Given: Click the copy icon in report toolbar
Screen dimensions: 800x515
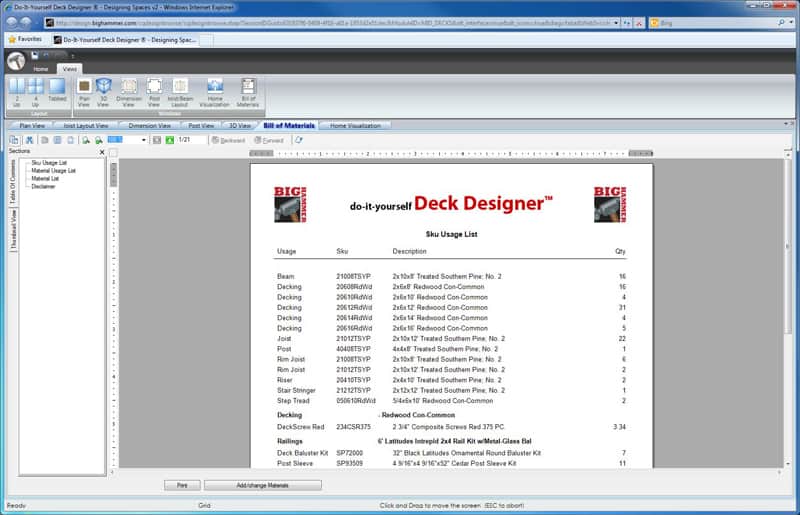Looking at the screenshot, I should click(14, 140).
